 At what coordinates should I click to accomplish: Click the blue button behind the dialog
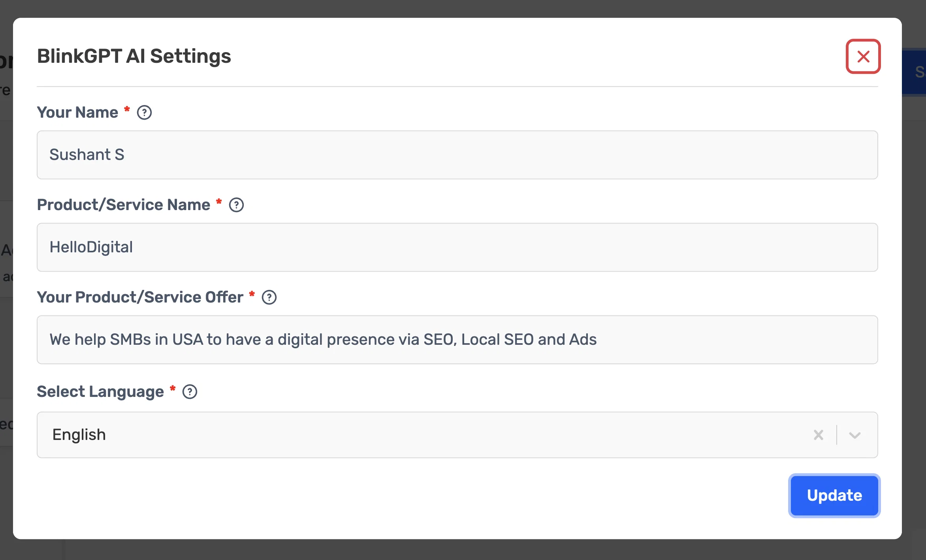coord(914,72)
